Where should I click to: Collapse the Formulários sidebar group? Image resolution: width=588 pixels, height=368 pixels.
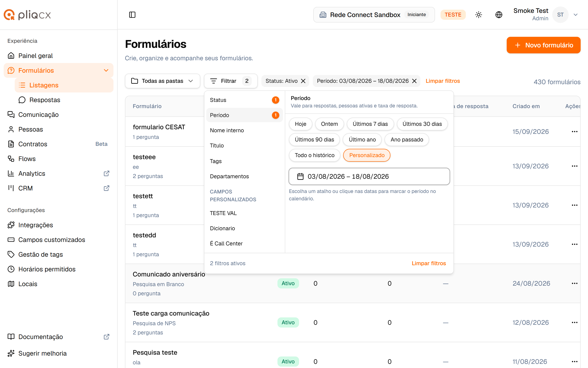point(106,70)
